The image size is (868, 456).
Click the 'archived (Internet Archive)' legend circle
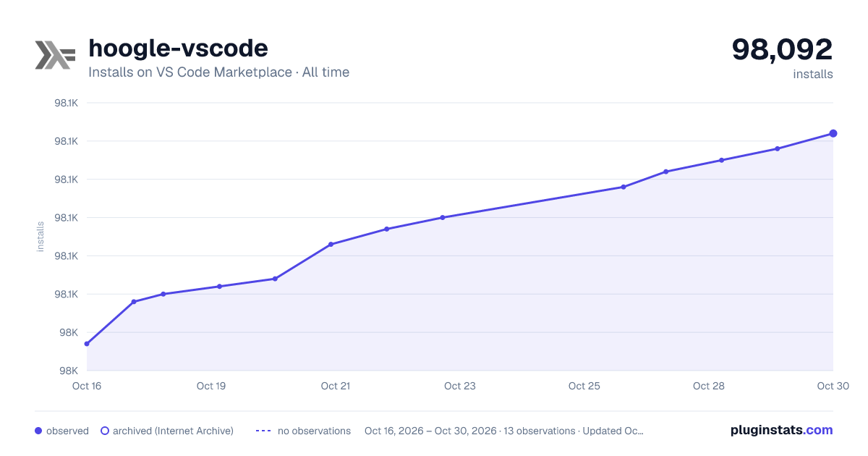point(104,431)
